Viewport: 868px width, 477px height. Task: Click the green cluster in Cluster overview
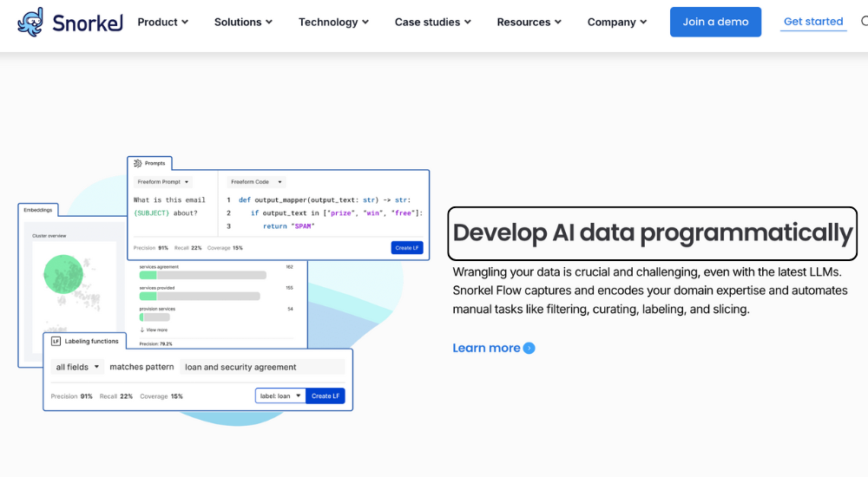click(x=63, y=274)
